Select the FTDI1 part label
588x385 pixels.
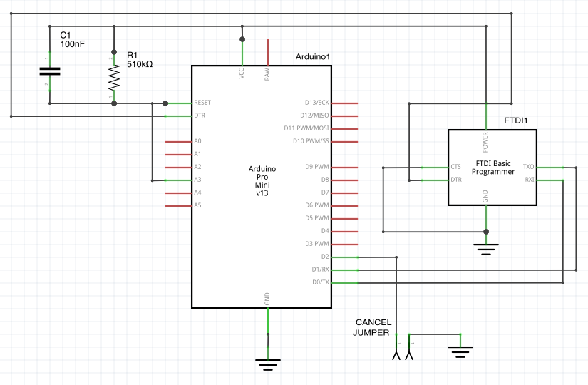[515, 120]
